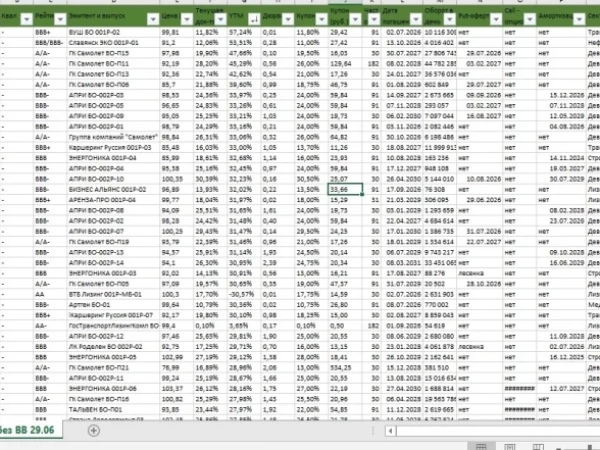Switch to Page Break Preview in the status bar
600x450 pixels.
[x=538, y=447]
